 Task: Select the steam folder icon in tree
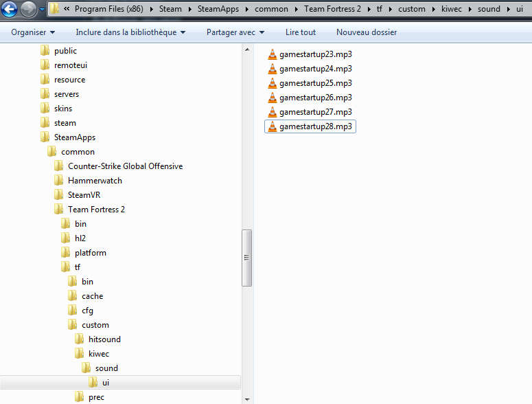[x=45, y=122]
